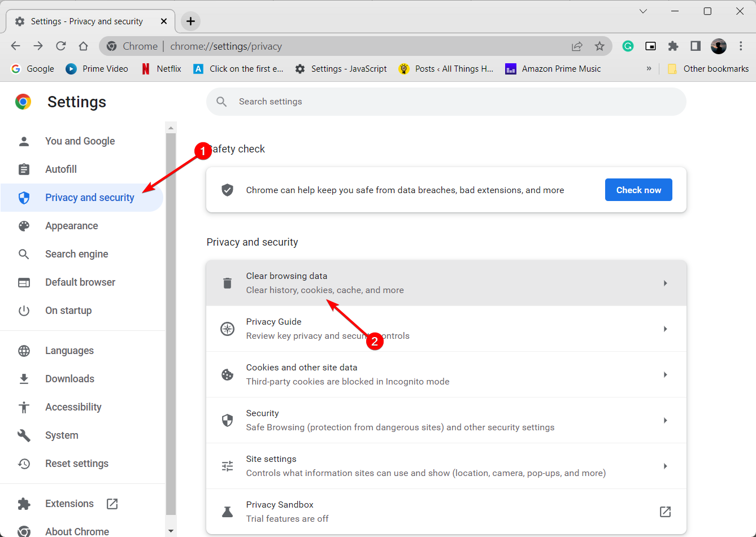The image size is (756, 537).
Task: Show hidden bookmarks overflow chevron
Action: [x=649, y=69]
